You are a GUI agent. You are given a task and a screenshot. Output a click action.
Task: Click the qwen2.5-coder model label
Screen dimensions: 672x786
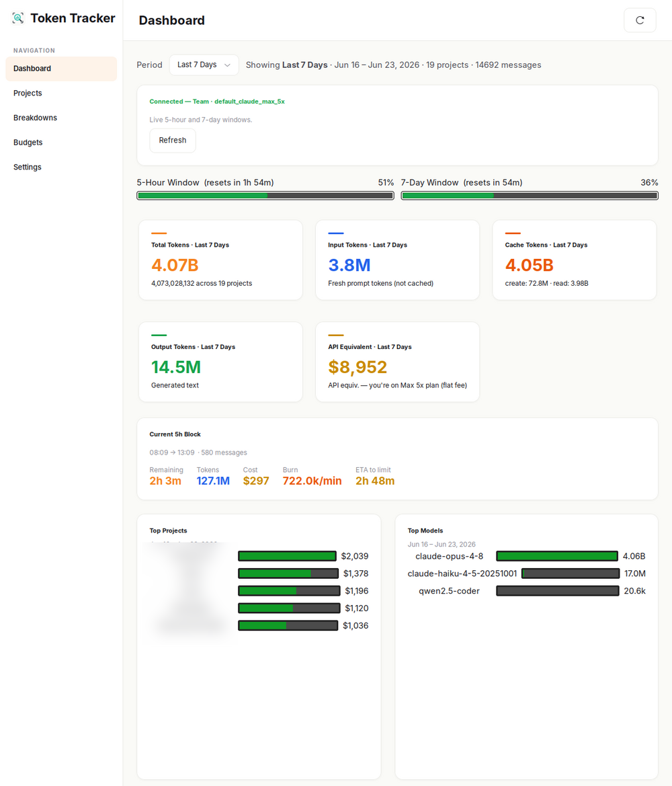[x=449, y=591]
